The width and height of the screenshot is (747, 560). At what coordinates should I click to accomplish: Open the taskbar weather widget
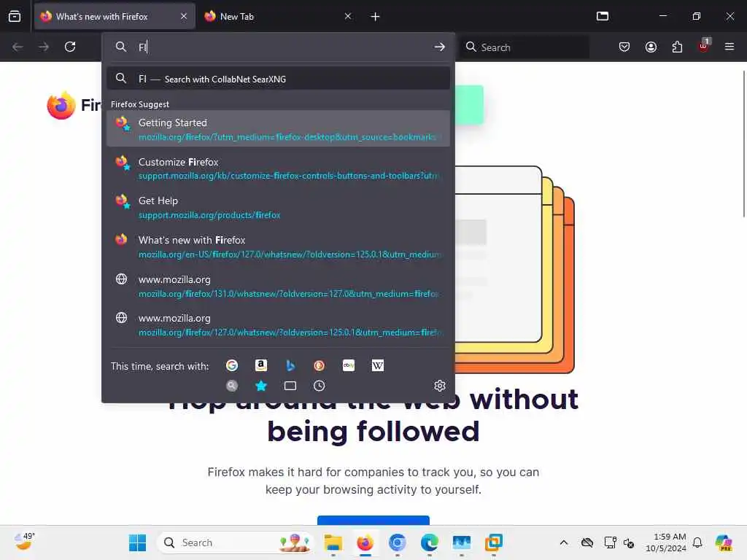tap(24, 542)
